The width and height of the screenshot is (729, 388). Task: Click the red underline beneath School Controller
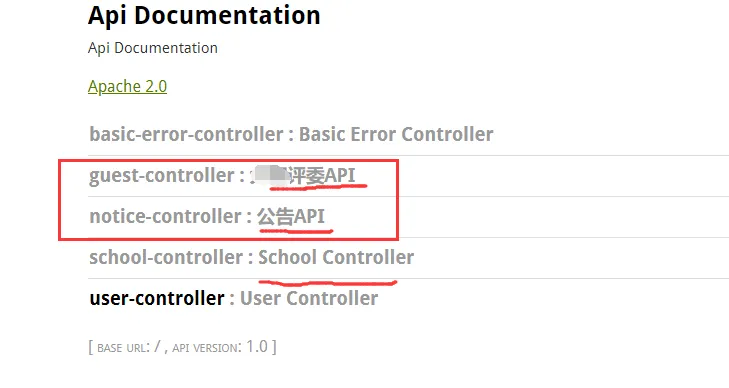(327, 282)
